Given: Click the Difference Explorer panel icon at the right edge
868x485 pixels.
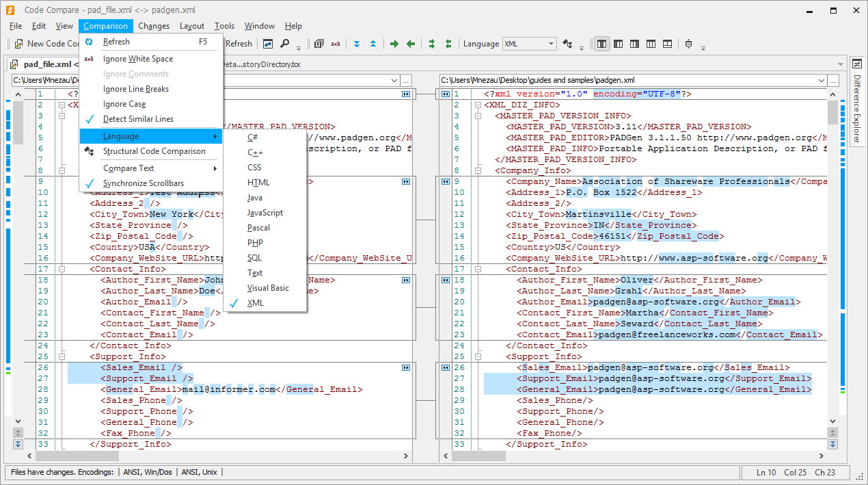Looking at the screenshot, I should click(857, 64).
